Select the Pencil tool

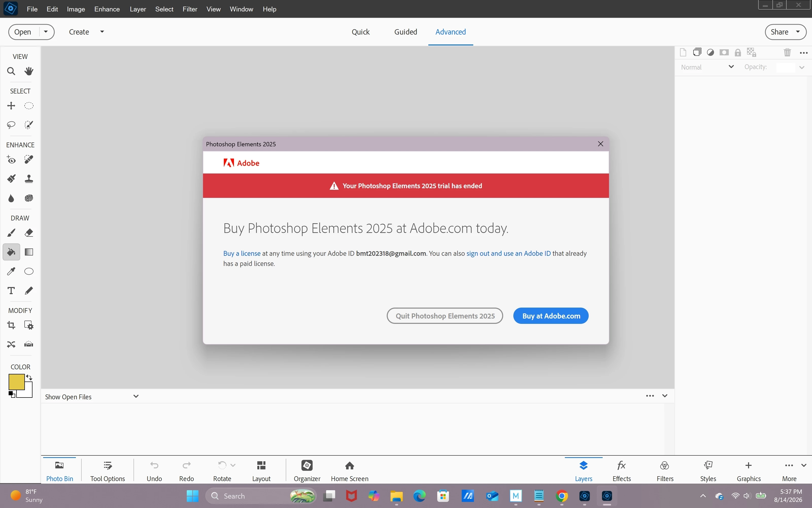[29, 291]
